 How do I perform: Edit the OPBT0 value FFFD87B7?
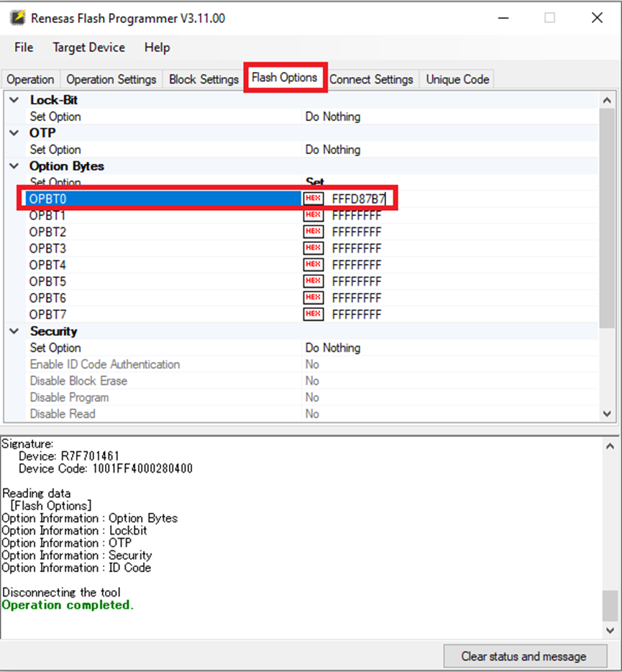point(359,199)
